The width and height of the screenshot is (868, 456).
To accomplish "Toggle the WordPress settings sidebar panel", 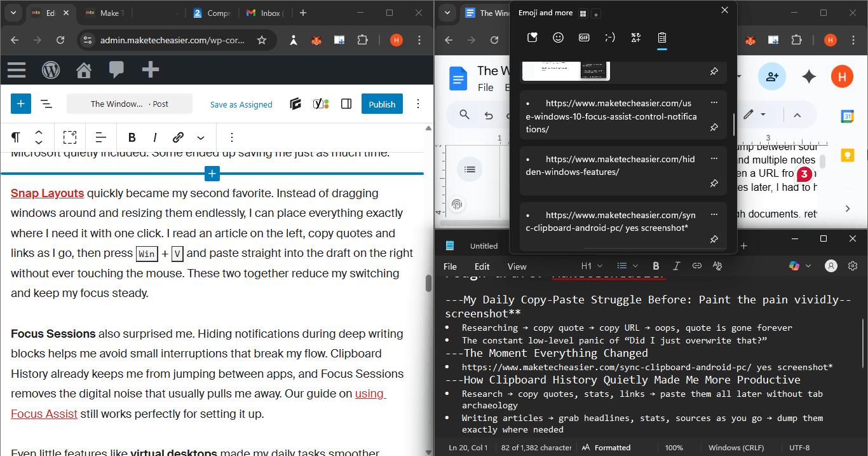I will point(346,104).
